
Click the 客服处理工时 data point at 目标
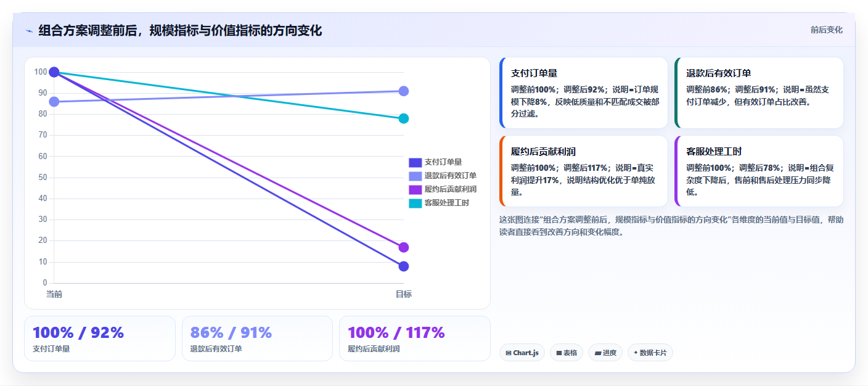(403, 118)
